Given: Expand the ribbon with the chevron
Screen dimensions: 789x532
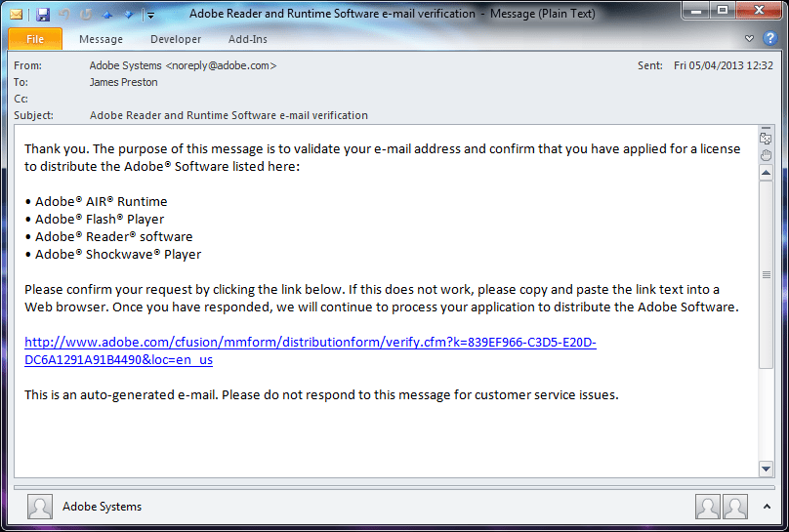Looking at the screenshot, I should tap(749, 38).
